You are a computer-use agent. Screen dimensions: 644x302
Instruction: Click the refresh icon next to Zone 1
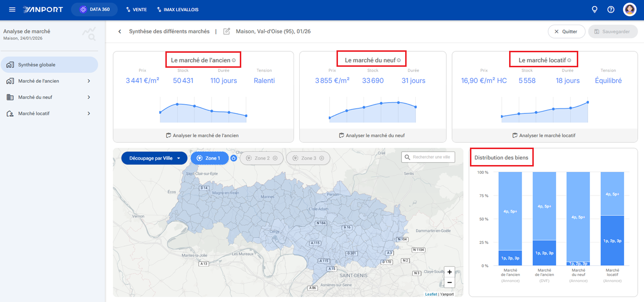coord(234,158)
